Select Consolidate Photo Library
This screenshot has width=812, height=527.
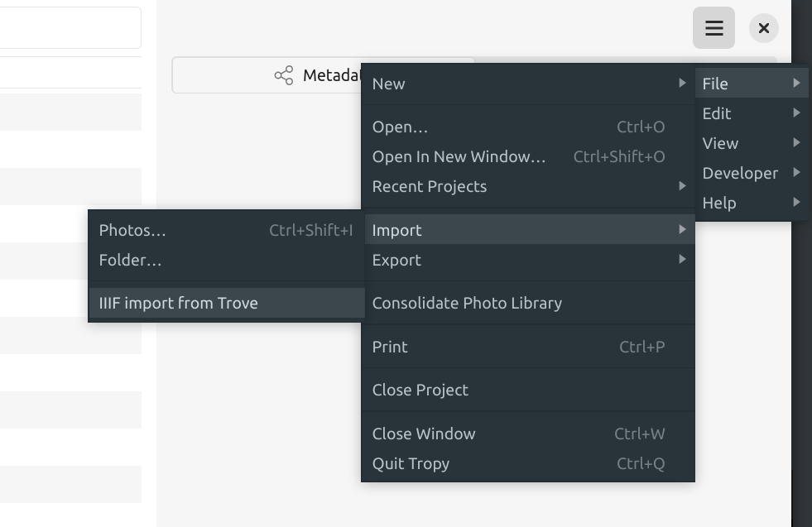click(528, 303)
